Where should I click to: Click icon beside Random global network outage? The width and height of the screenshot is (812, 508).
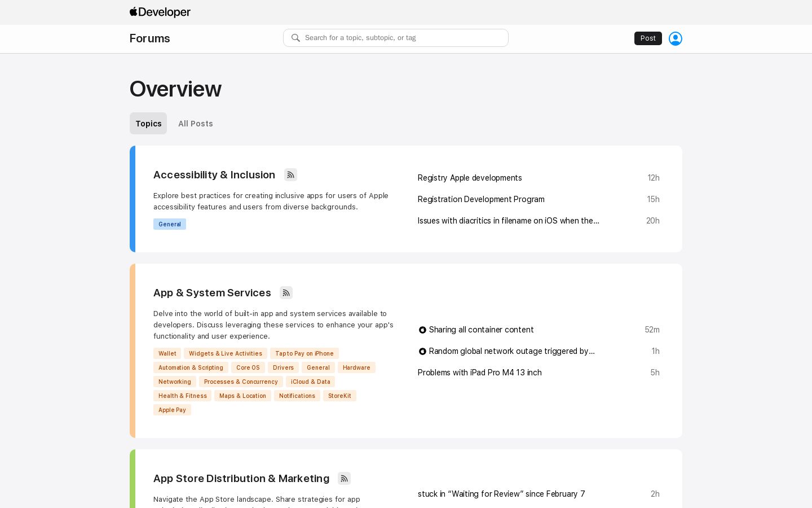point(422,352)
